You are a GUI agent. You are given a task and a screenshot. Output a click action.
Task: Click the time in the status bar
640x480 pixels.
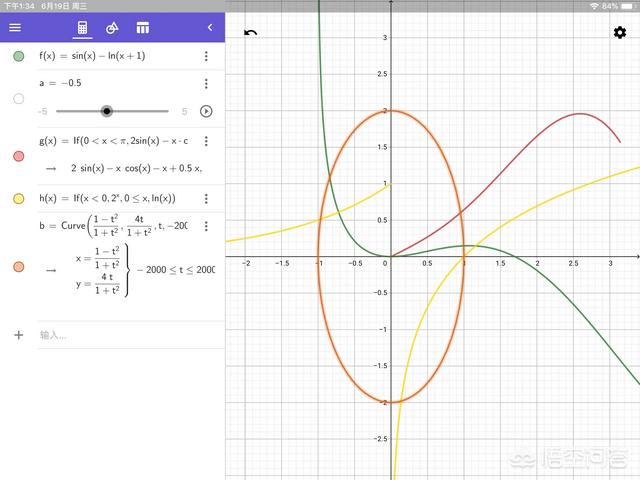19,6
